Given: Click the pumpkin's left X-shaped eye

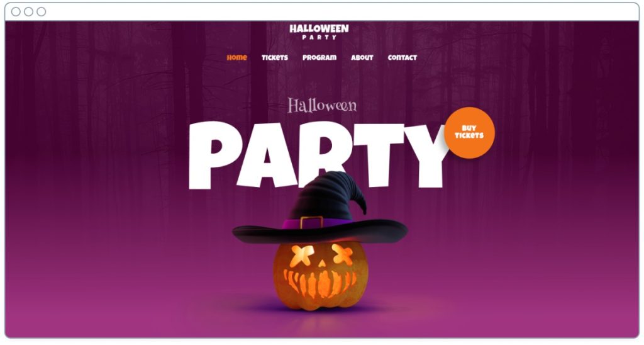Looking at the screenshot, I should point(302,256).
